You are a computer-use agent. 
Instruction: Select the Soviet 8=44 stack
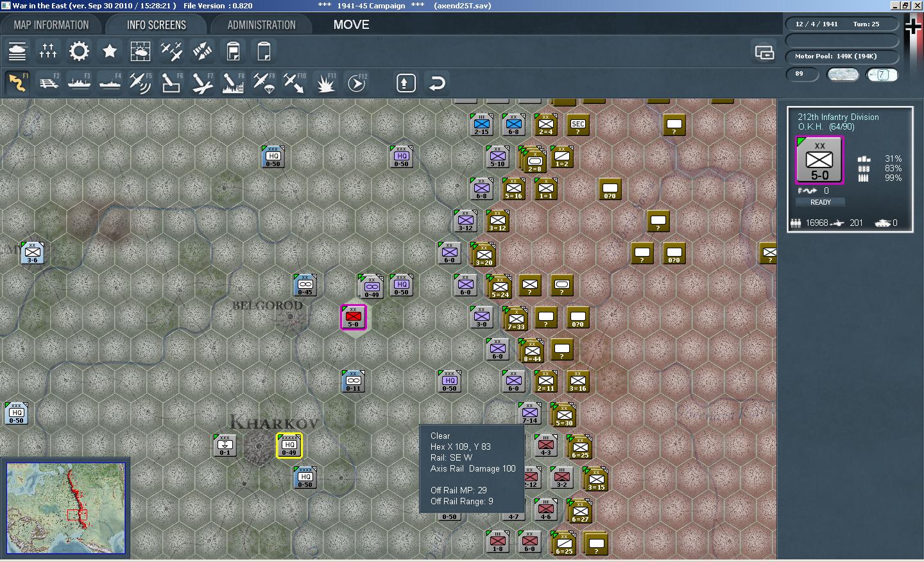531,350
